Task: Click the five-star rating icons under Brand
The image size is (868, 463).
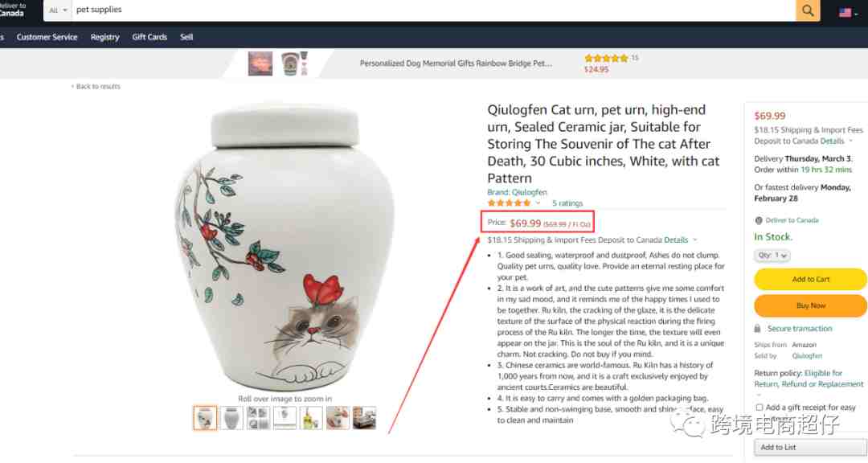Action: (x=509, y=203)
